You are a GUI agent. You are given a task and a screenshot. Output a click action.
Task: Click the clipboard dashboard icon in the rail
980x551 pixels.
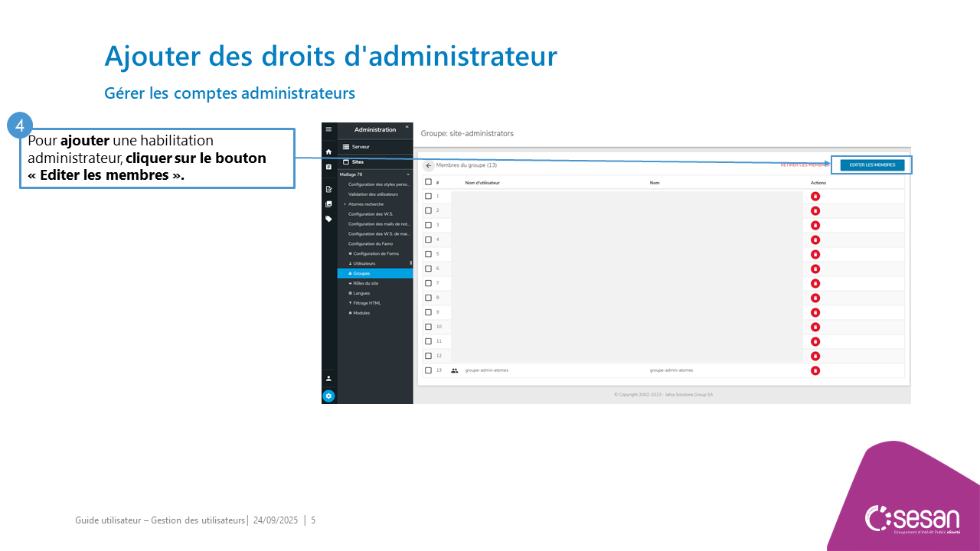click(x=328, y=167)
